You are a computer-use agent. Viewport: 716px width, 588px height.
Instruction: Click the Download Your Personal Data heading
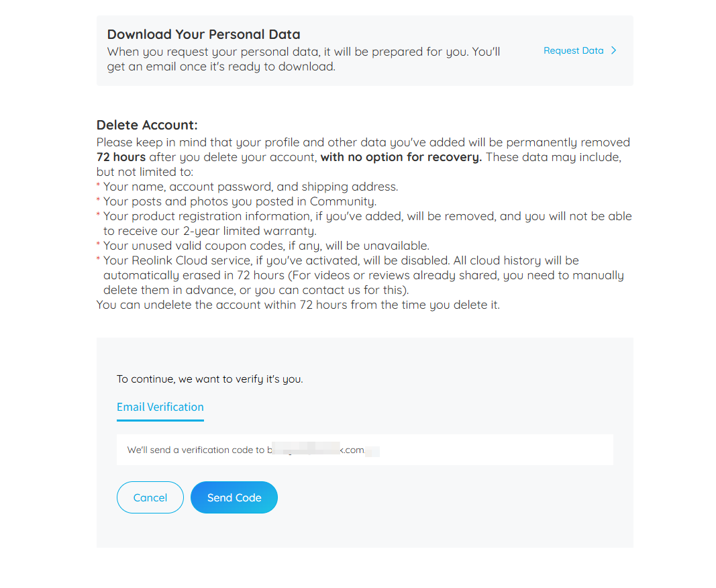(203, 34)
